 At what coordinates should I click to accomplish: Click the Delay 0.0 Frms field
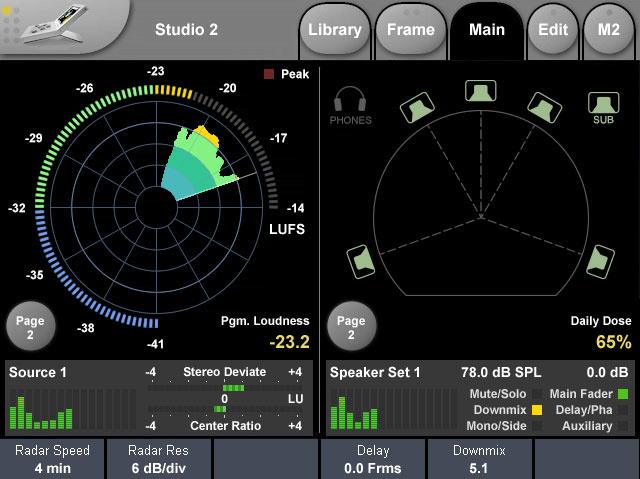[x=373, y=459]
